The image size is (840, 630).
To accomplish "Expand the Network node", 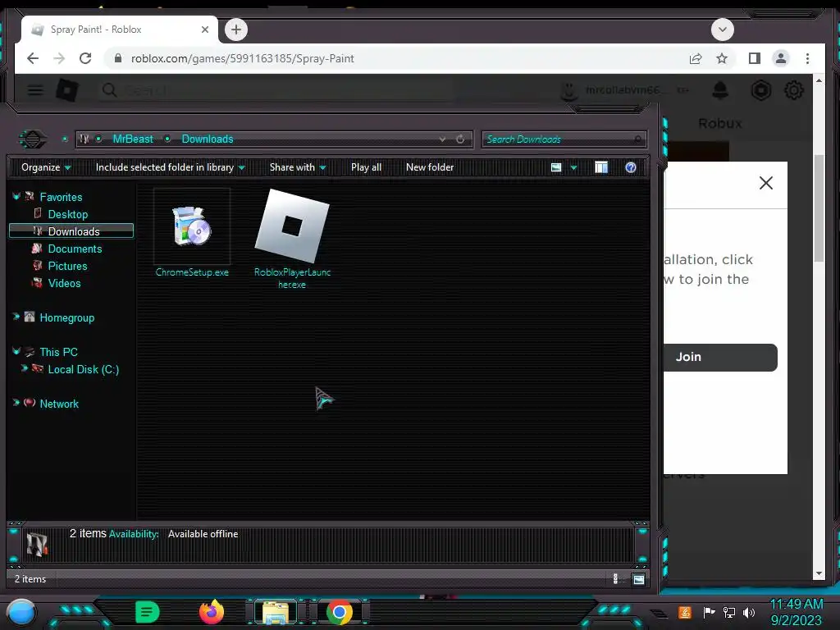I will (16, 402).
